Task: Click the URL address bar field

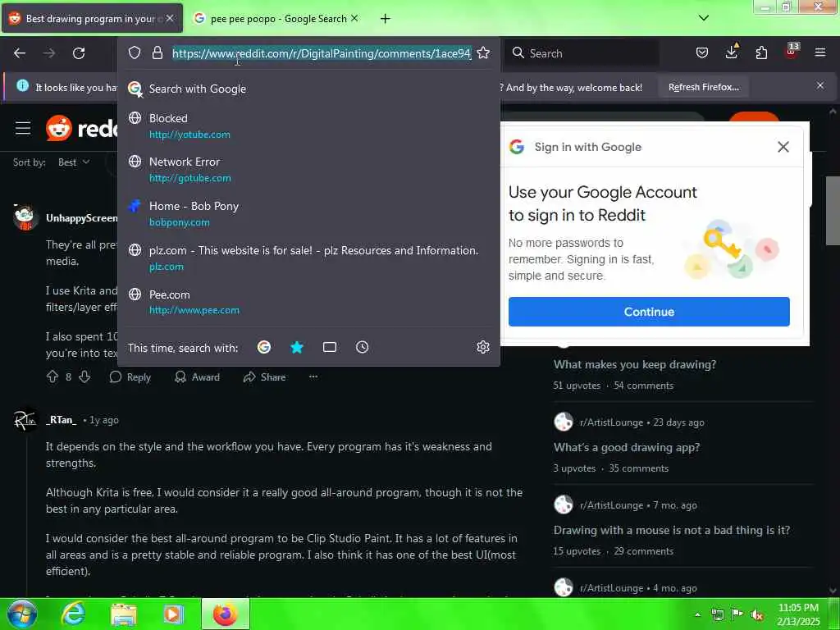Action: (x=322, y=53)
